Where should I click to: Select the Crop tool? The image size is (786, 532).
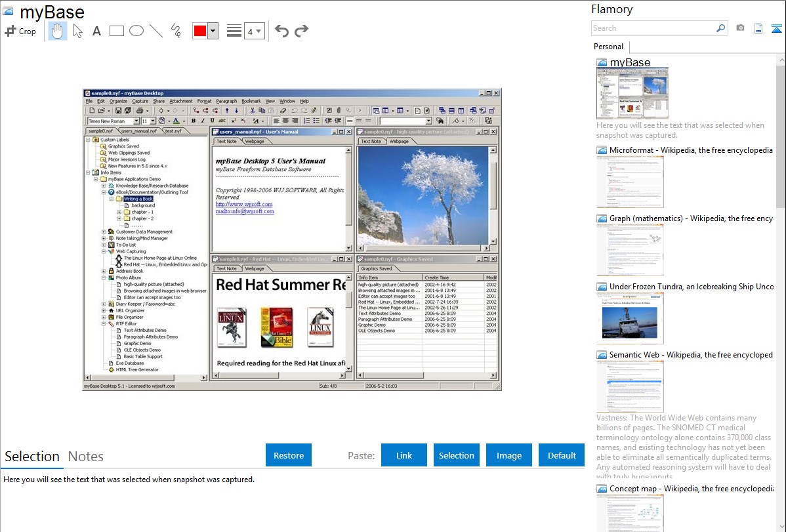pos(20,31)
